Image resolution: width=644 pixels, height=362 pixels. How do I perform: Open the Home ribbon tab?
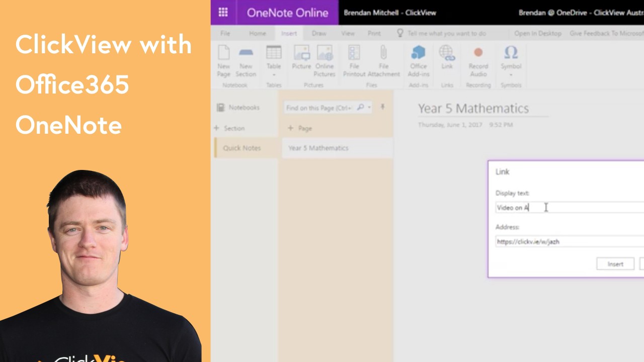point(257,33)
